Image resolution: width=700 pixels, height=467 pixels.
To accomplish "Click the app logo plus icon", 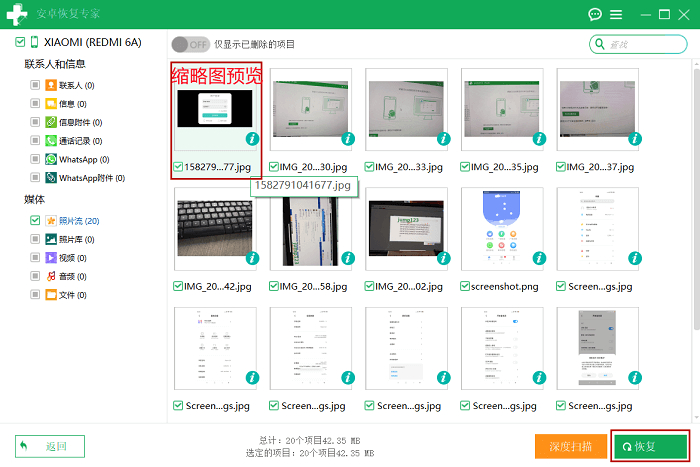I will 17,14.
